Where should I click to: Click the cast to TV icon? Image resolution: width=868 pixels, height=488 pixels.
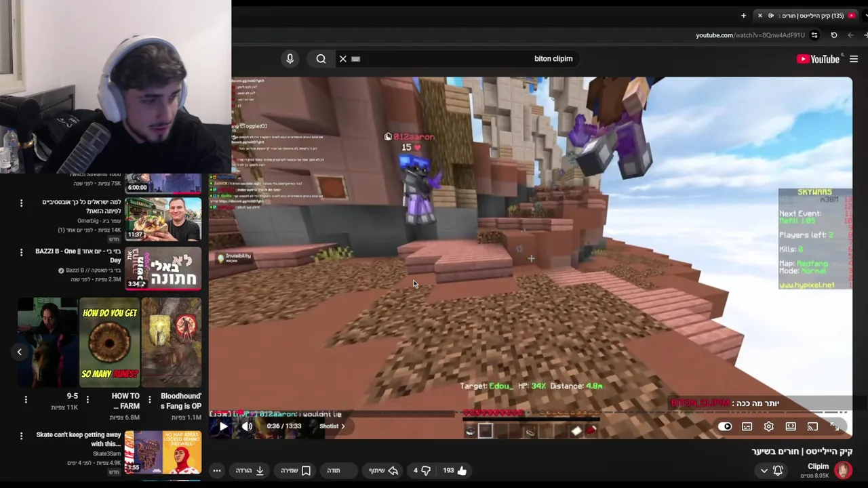point(812,426)
